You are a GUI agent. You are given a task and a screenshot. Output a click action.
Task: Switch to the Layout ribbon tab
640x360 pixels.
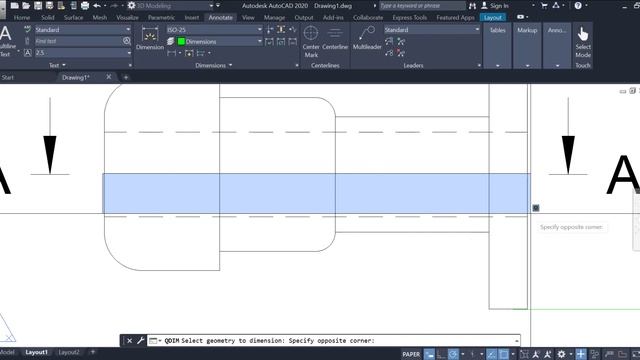(x=493, y=18)
